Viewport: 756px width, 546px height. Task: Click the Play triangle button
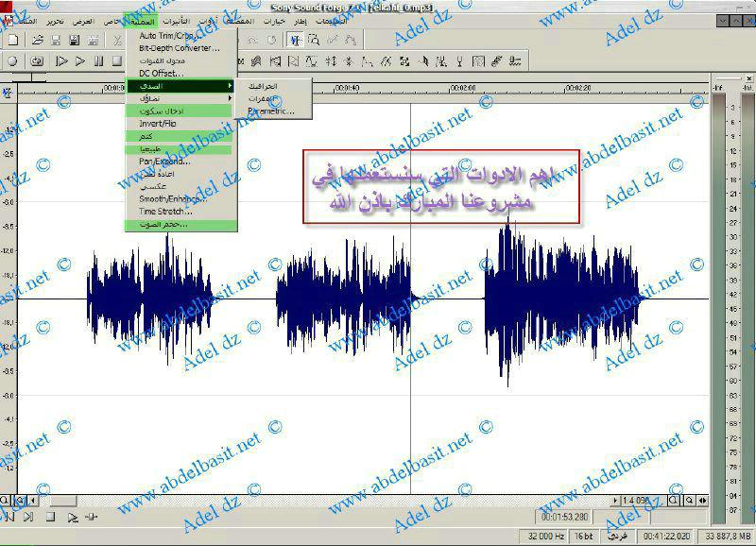[x=80, y=61]
